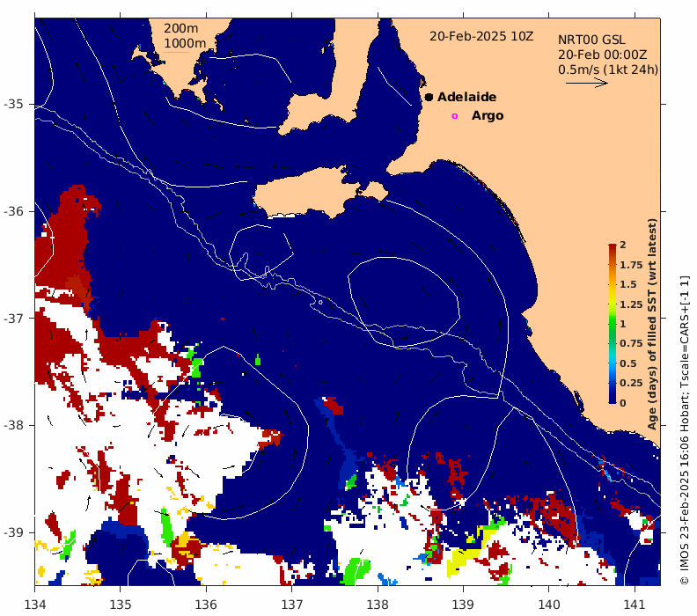Click the magenta Argo float circle marker

click(455, 115)
